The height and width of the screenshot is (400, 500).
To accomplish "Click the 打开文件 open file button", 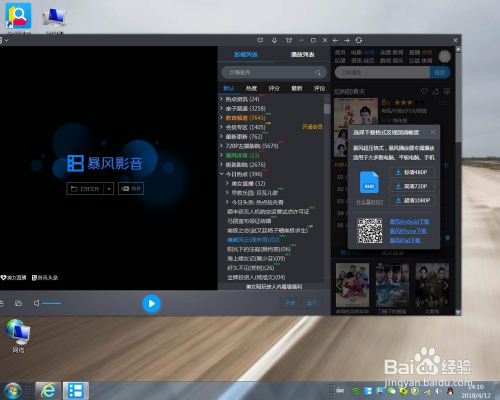I will pos(85,189).
